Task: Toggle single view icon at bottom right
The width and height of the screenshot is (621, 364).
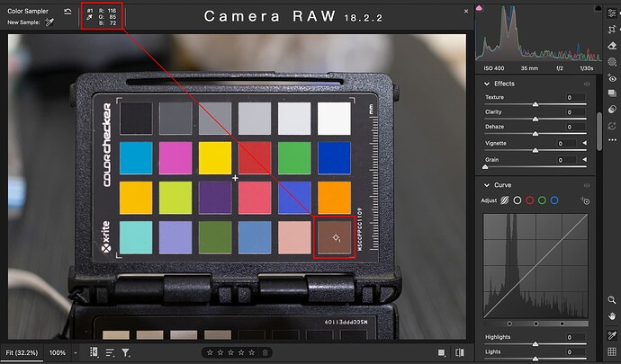Action: click(x=441, y=352)
